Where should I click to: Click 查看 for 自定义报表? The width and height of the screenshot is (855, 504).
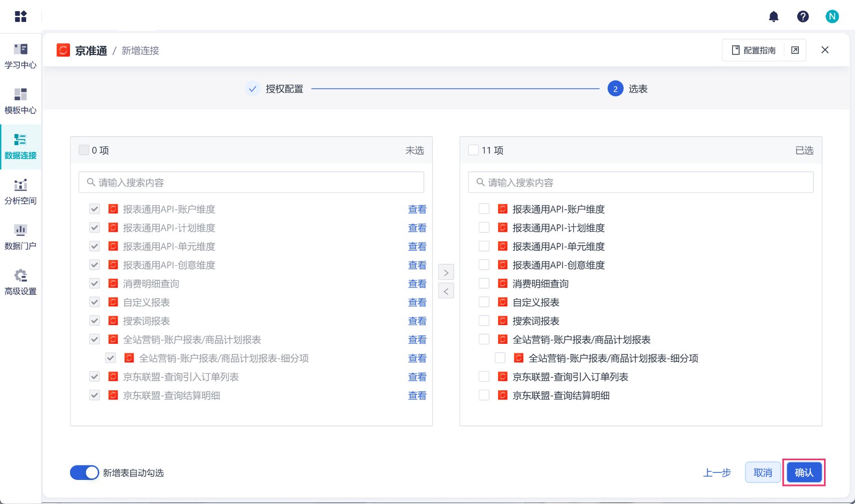pyautogui.click(x=417, y=303)
